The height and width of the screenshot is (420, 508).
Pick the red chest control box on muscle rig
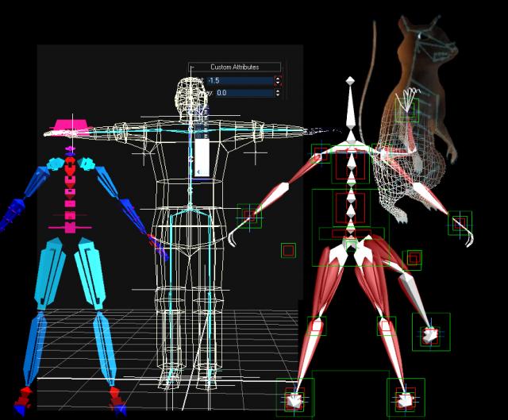pyautogui.click(x=350, y=167)
